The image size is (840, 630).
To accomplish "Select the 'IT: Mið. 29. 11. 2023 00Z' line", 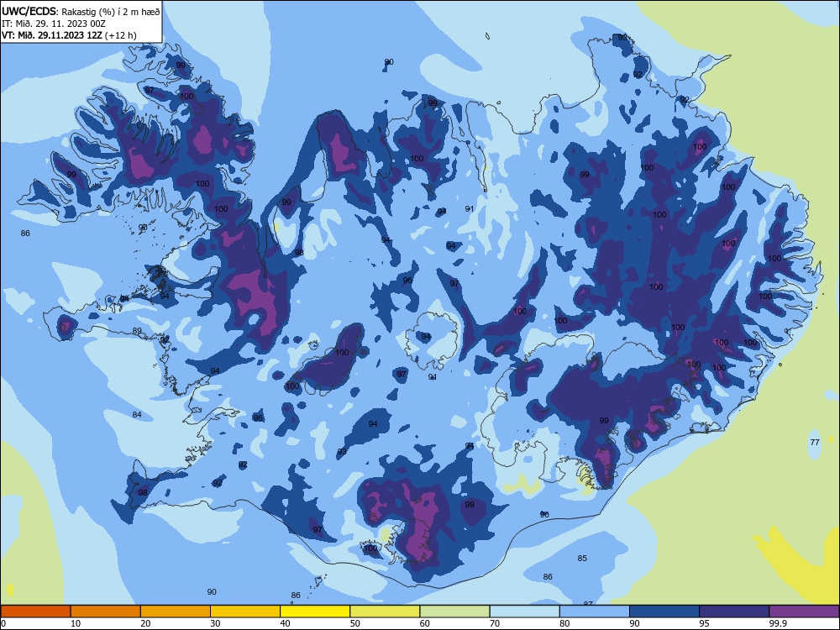I will [54, 24].
